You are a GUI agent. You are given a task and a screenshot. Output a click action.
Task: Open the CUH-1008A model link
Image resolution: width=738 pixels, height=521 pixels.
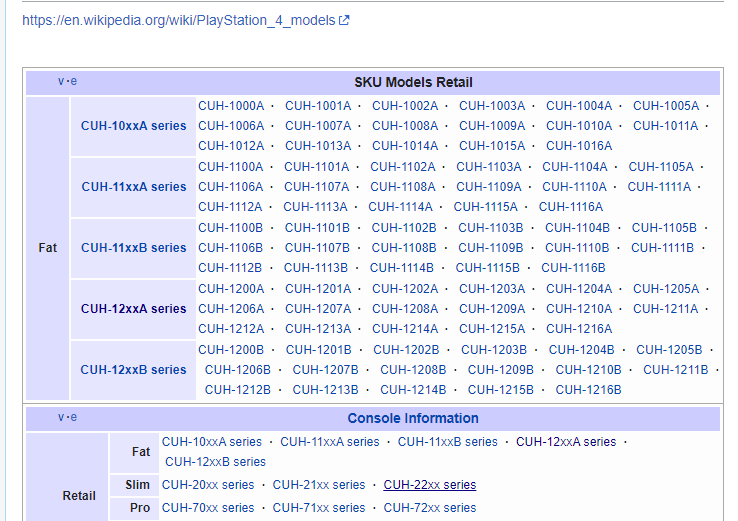click(405, 126)
